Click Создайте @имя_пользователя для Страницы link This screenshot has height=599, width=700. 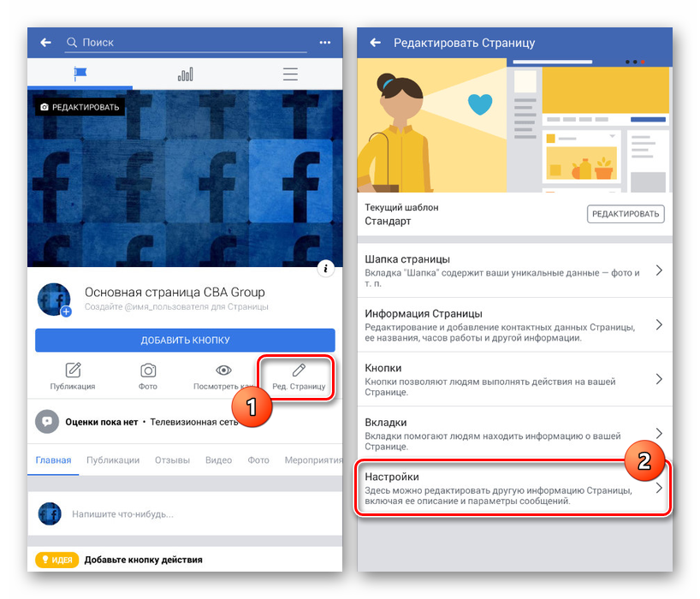click(176, 306)
